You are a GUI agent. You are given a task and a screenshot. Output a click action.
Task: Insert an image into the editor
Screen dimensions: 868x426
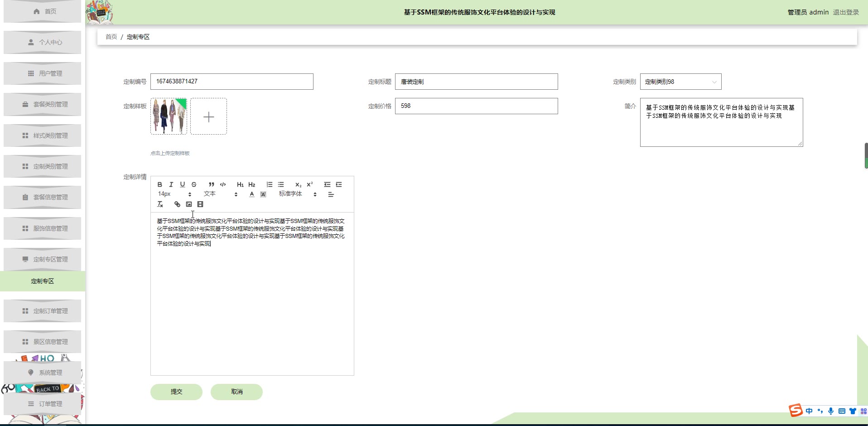[x=189, y=204]
